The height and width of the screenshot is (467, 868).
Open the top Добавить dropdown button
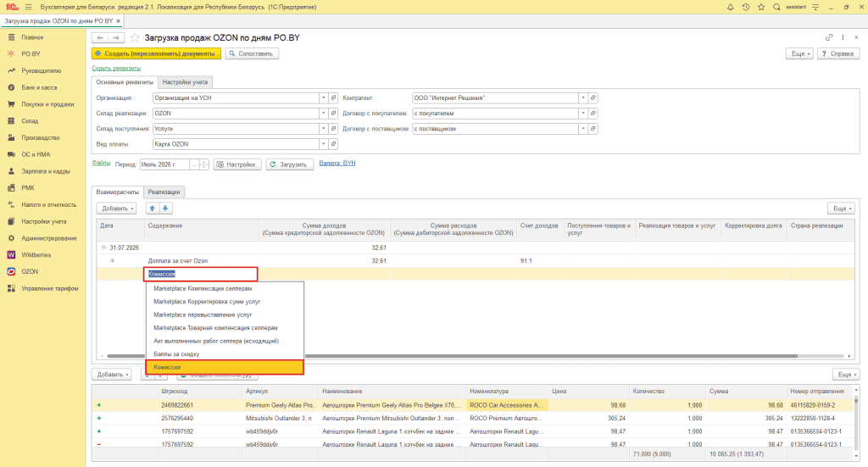coord(116,208)
